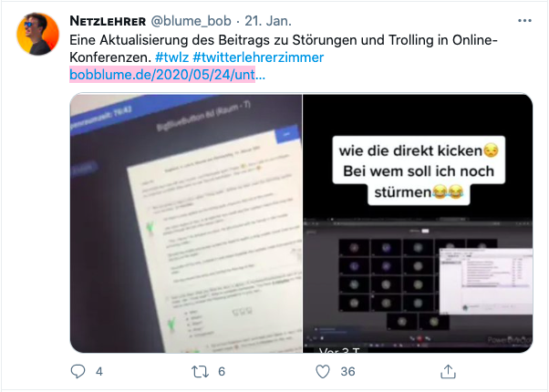
Task: Click the 21. Jan. timestamp
Action: (268, 21)
